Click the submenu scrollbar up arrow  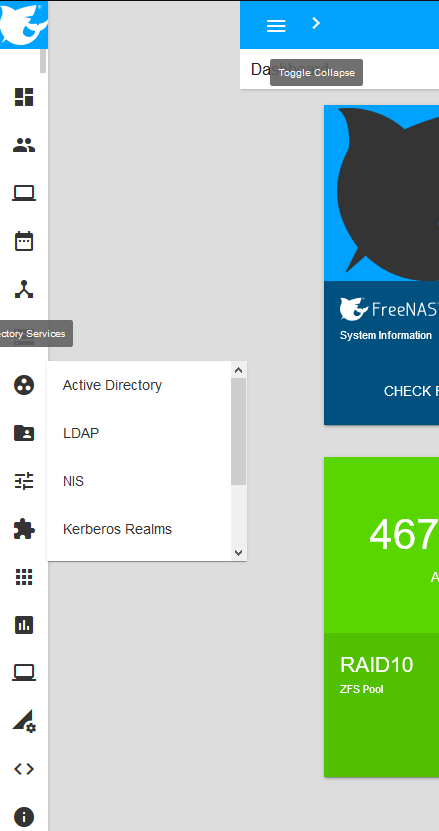239,370
